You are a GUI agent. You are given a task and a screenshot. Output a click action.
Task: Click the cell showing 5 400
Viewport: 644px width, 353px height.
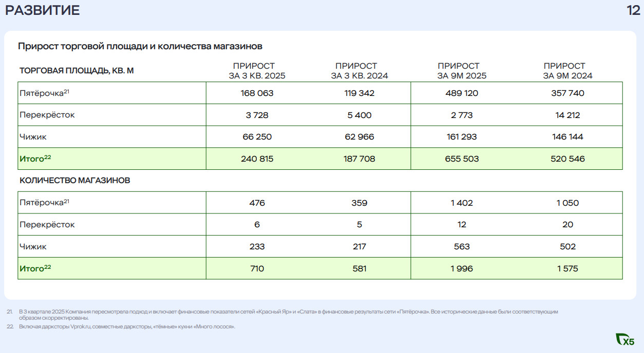pyautogui.click(x=359, y=115)
